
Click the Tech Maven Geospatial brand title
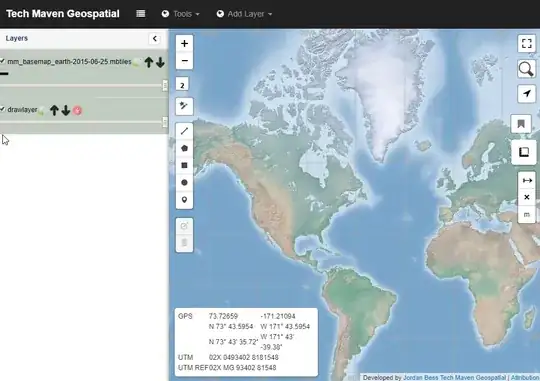coord(63,14)
